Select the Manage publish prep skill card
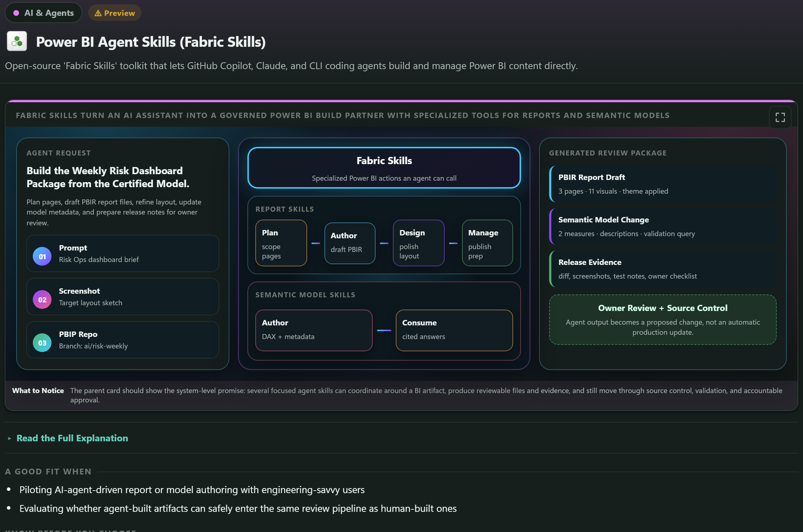Screen dimensions: 803x532 tap(487, 243)
